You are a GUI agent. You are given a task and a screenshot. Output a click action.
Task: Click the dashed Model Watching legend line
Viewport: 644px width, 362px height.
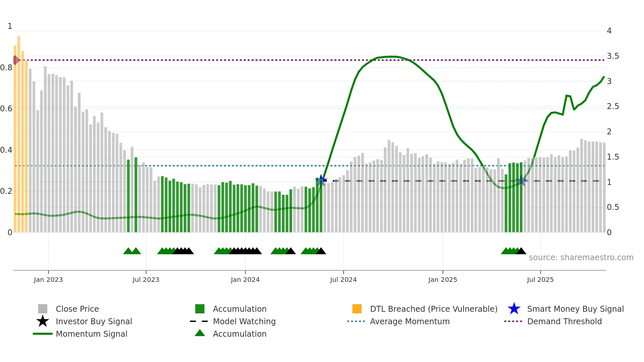coord(199,321)
